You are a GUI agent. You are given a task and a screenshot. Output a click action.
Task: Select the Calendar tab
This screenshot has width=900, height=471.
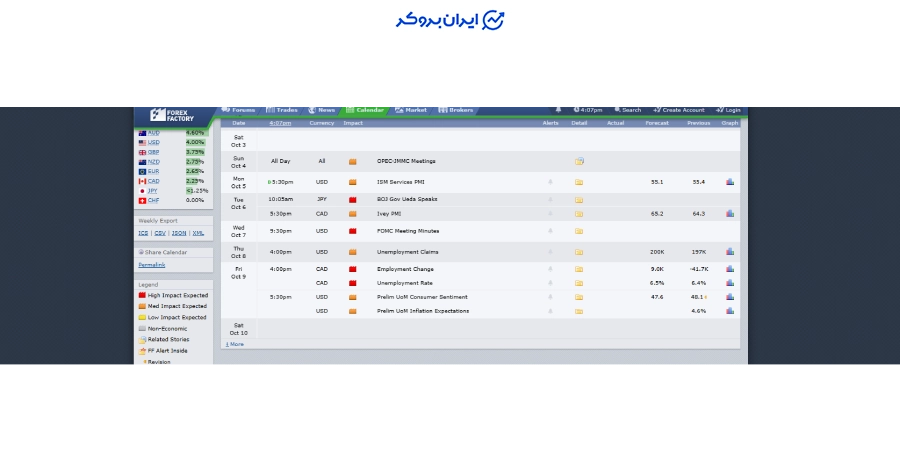click(365, 110)
